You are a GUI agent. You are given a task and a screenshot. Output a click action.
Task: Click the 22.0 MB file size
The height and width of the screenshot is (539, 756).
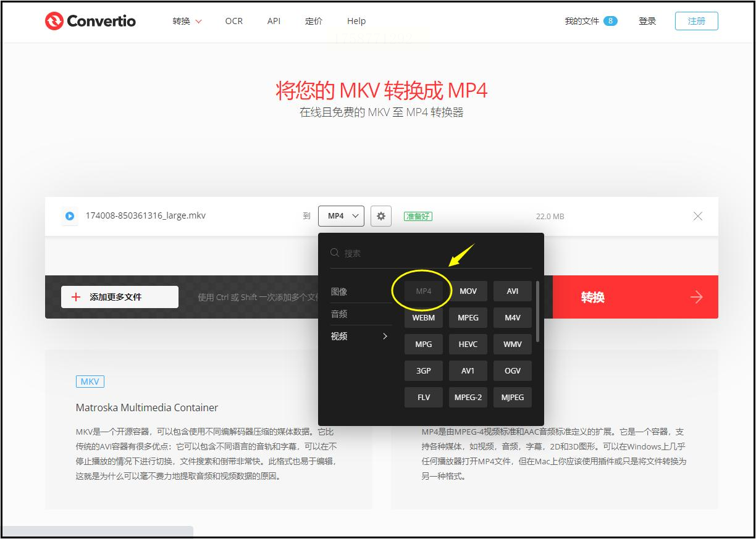(550, 217)
